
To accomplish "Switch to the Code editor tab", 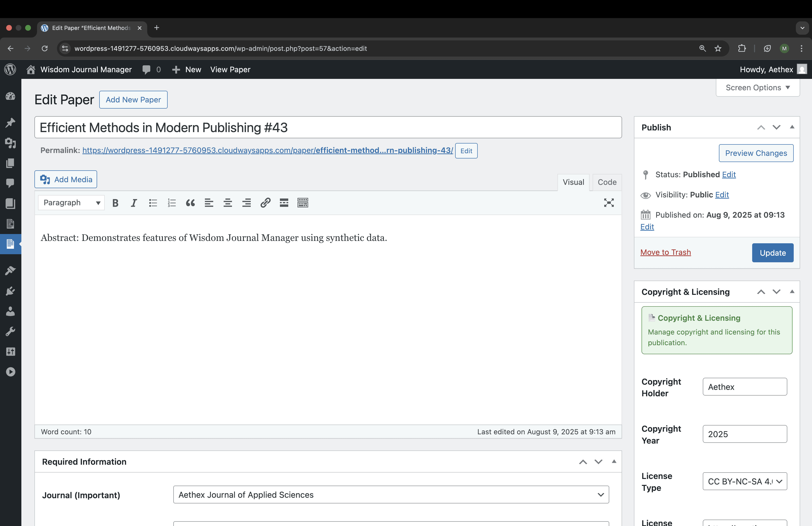I will [607, 182].
